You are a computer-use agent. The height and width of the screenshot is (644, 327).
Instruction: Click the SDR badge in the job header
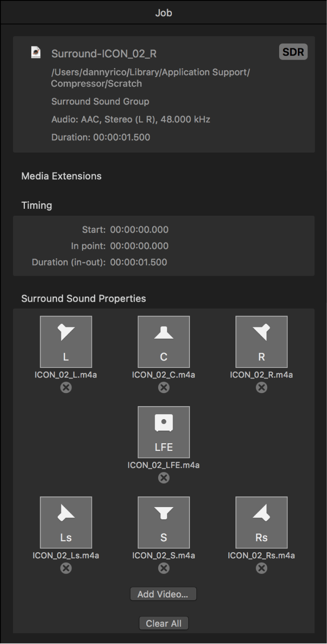point(293,52)
